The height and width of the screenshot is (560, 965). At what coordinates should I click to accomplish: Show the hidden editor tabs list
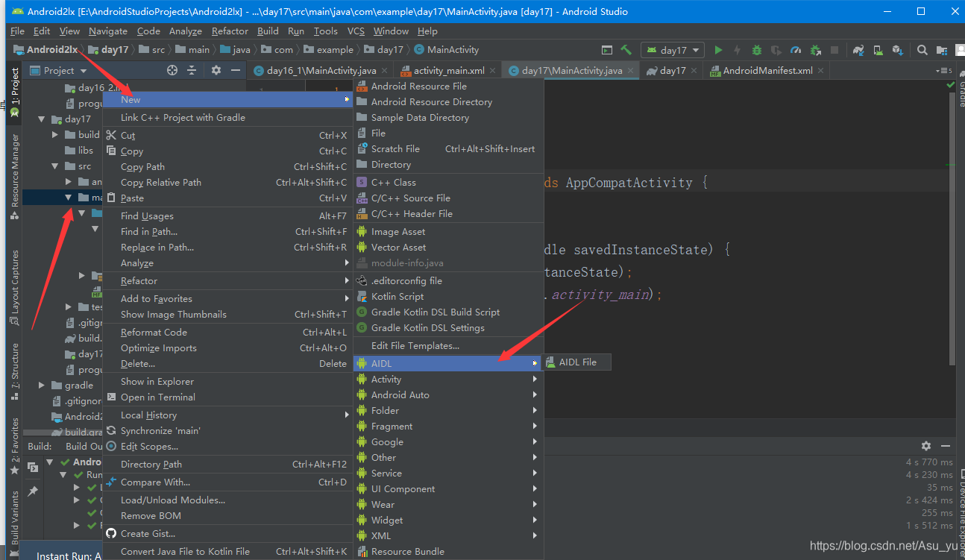(944, 71)
